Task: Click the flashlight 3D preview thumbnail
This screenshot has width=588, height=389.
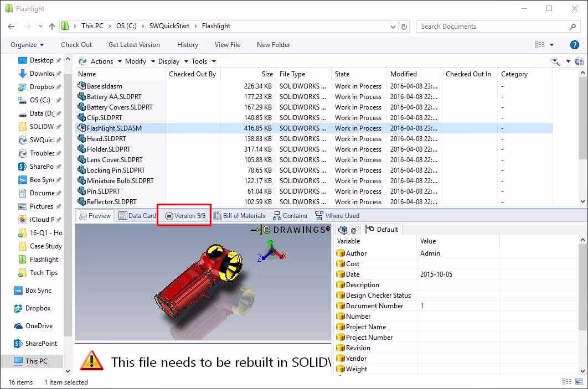Action: pyautogui.click(x=203, y=282)
